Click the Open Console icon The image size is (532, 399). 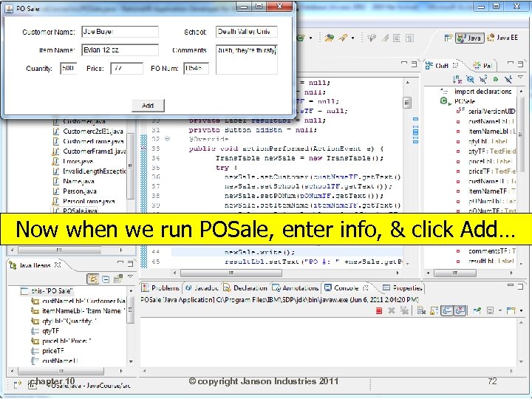511,310
